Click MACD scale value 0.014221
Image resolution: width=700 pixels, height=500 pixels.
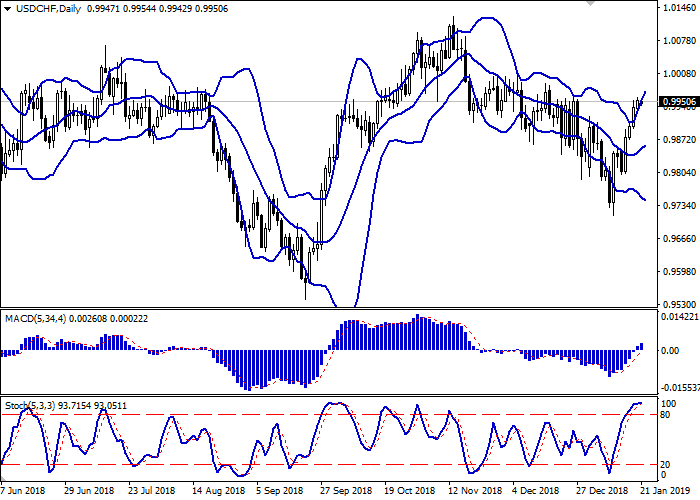click(x=679, y=317)
